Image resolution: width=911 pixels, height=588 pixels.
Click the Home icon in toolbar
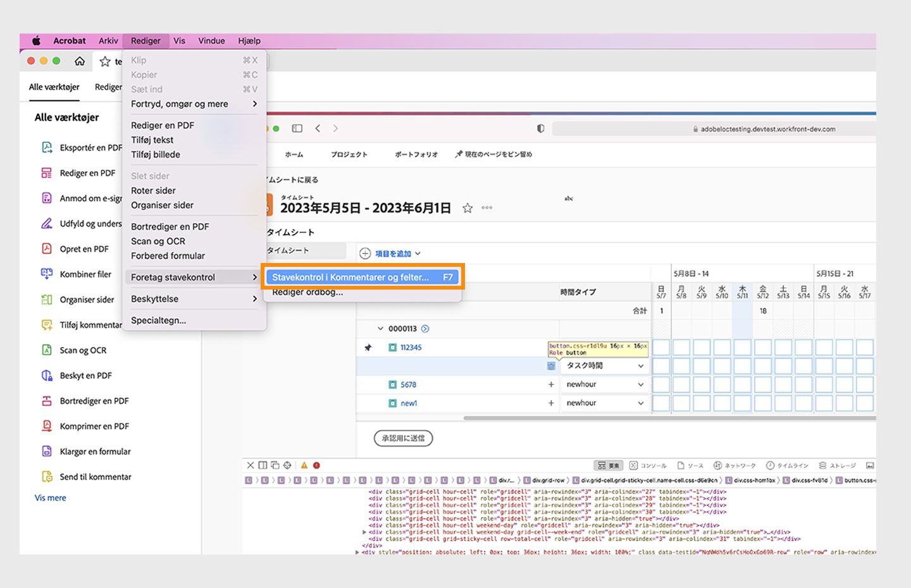80,61
